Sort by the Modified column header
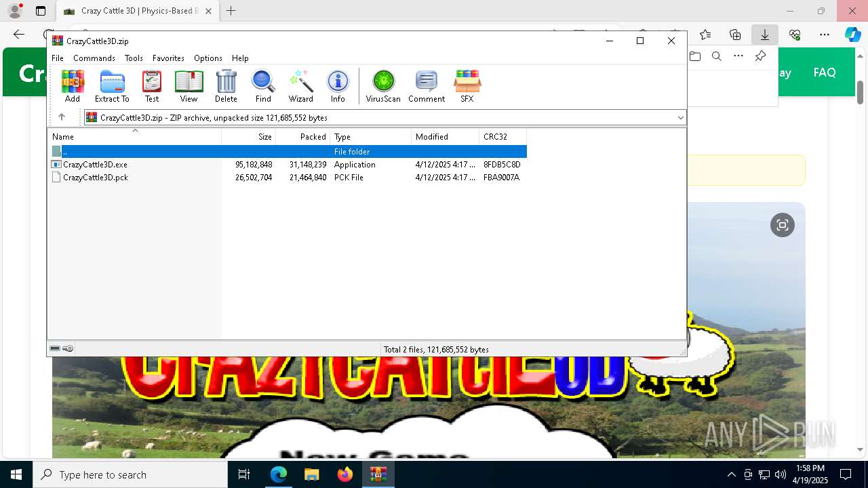 (x=446, y=137)
